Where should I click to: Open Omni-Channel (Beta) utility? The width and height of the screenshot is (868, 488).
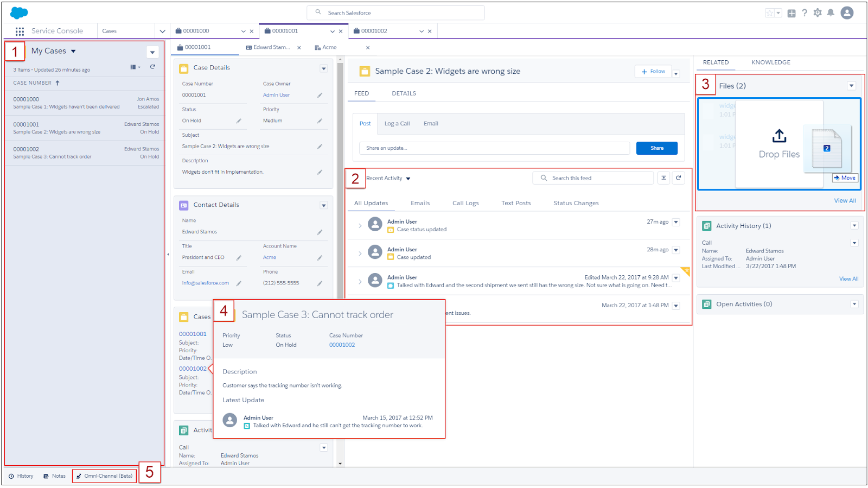(104, 477)
